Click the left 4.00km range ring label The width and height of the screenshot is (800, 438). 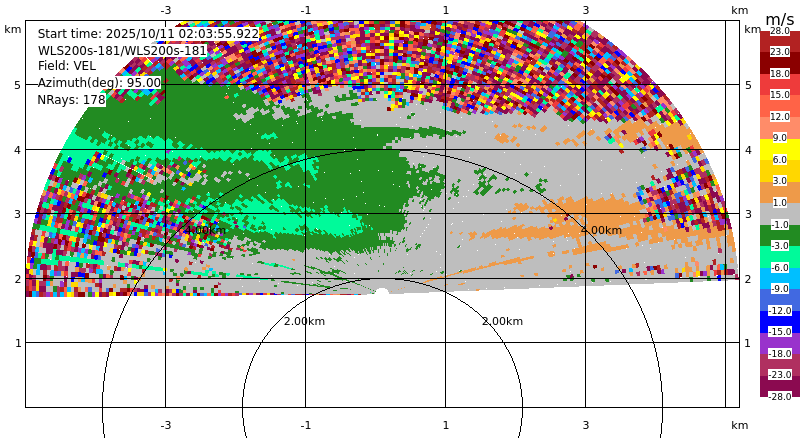pyautogui.click(x=205, y=230)
